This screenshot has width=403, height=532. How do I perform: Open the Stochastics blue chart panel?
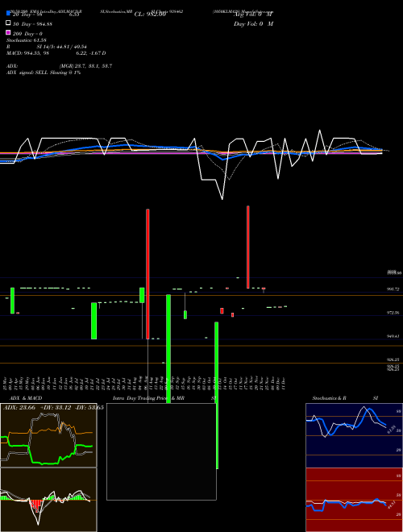[x=354, y=435]
